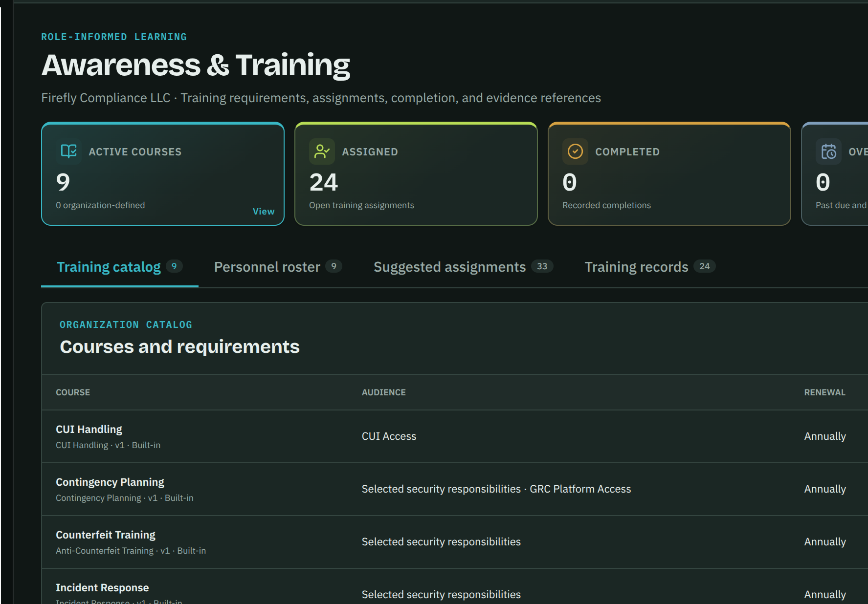
Task: Click the Courses and requirements heading
Action: coord(179,346)
